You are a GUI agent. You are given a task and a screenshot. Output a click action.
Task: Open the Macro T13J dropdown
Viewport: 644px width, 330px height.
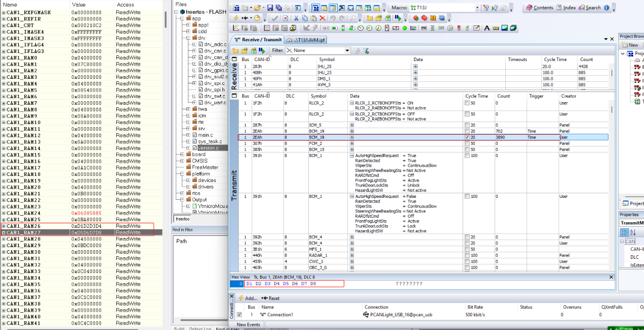coord(477,8)
